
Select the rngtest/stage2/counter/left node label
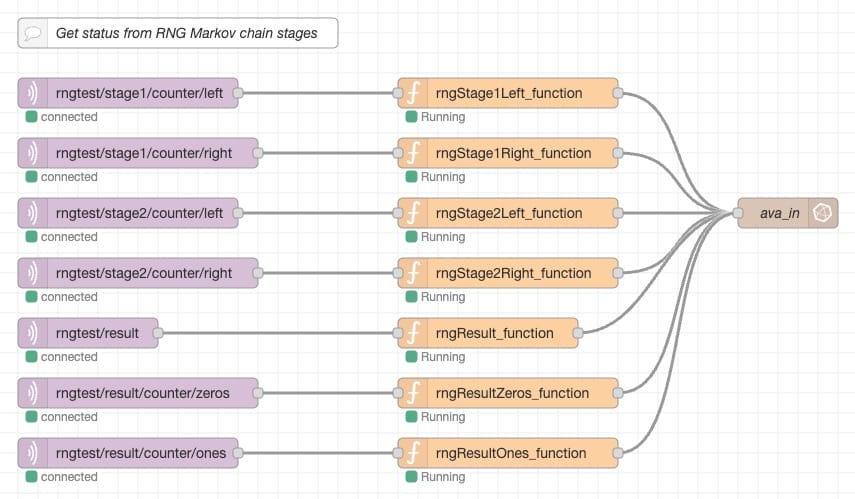[x=139, y=213]
